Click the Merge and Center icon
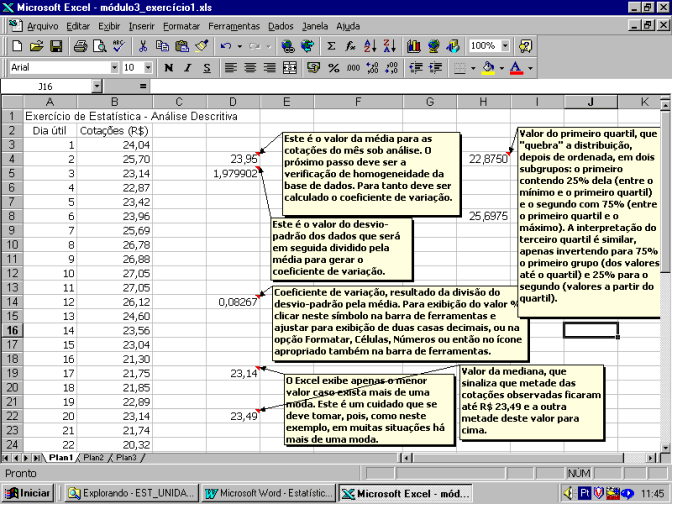 click(x=288, y=68)
